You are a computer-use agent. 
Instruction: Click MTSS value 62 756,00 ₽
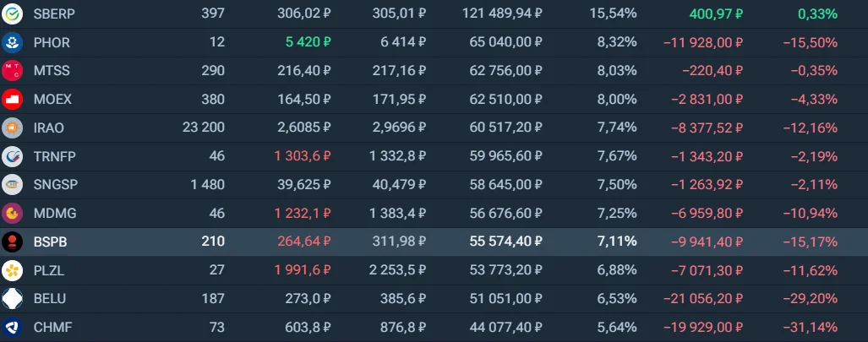coord(505,71)
